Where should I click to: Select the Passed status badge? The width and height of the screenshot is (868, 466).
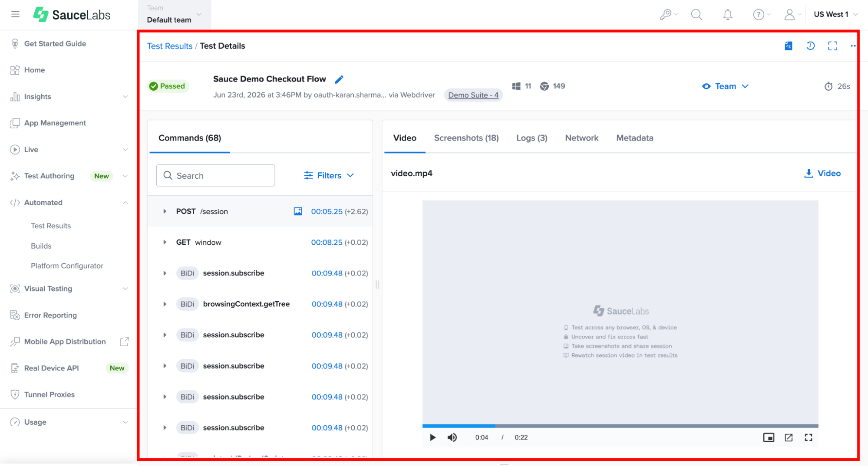coord(168,86)
